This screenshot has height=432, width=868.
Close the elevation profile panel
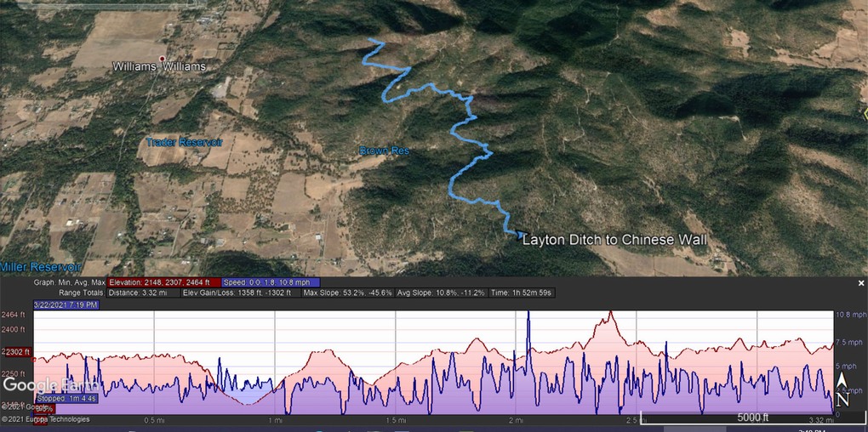coord(860,282)
